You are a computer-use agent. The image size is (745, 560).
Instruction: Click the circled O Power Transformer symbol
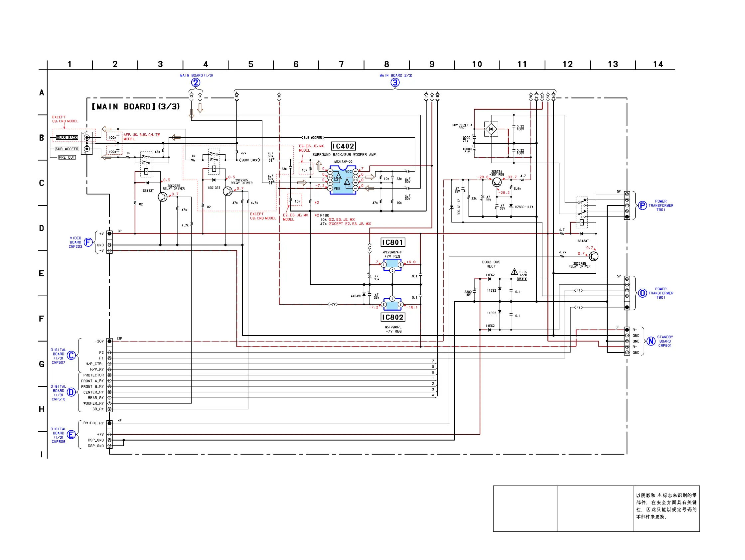pyautogui.click(x=642, y=293)
